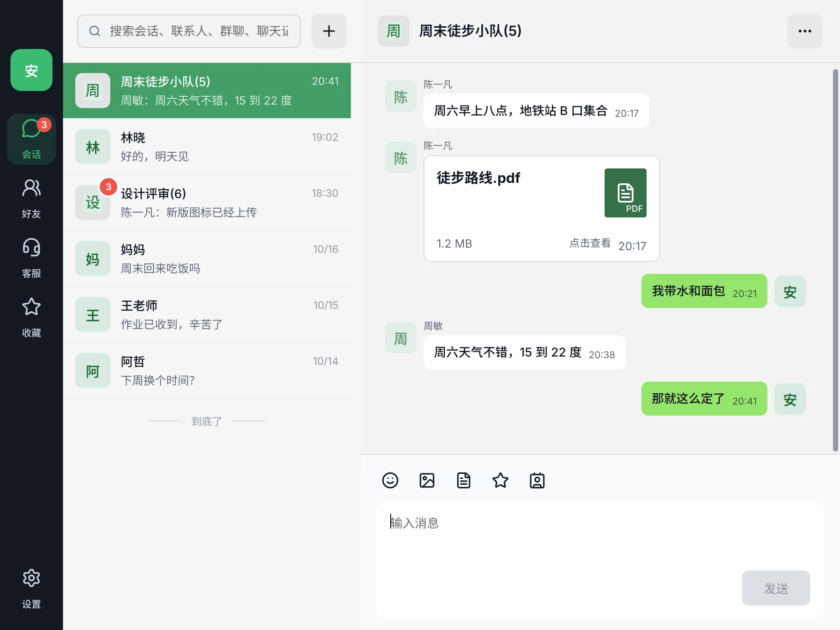The height and width of the screenshot is (630, 840).
Task: Click the message 周六早上八点，地铁站 B 口集合
Action: coord(536,111)
